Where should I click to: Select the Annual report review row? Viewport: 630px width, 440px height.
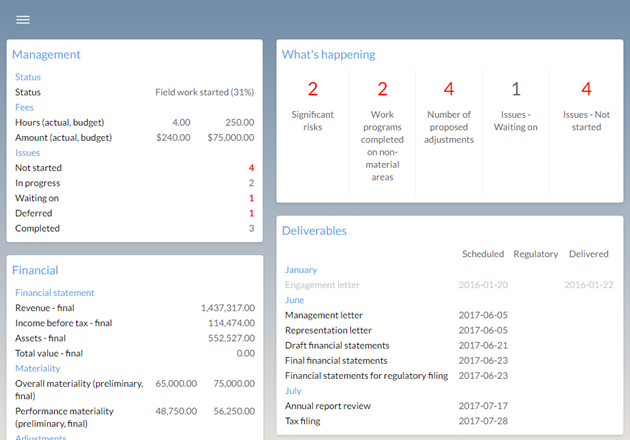pos(328,406)
